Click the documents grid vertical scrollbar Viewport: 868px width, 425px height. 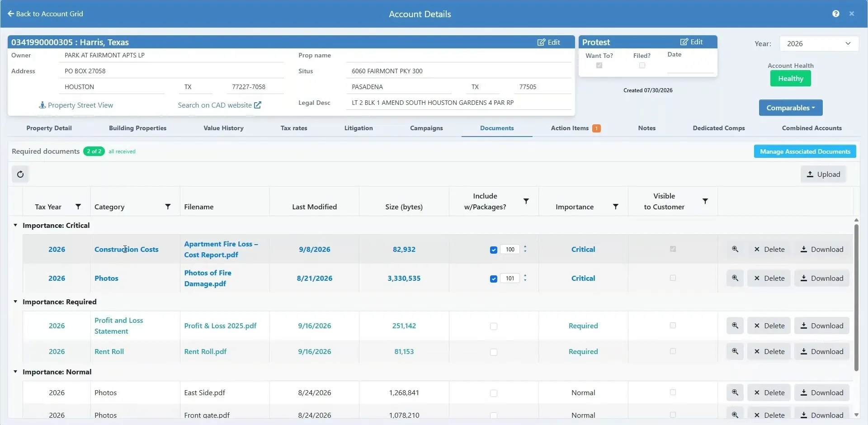(856, 298)
